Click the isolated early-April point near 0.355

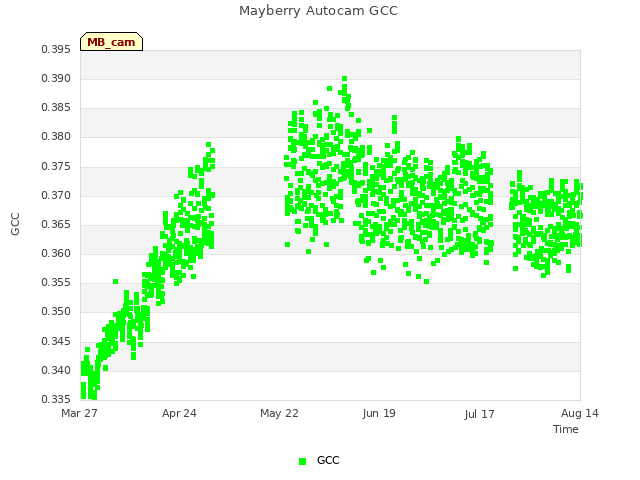pyautogui.click(x=116, y=281)
